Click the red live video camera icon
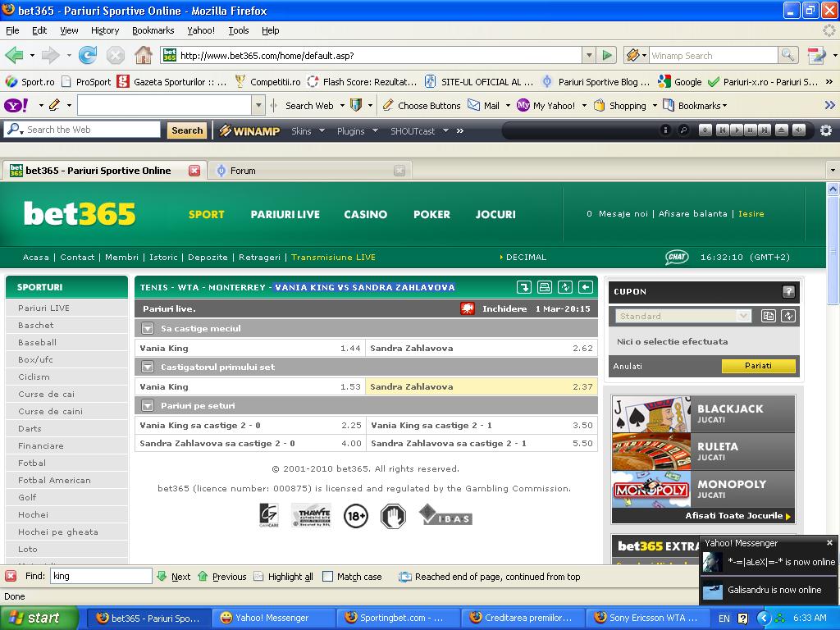Image resolution: width=840 pixels, height=630 pixels. 468,308
